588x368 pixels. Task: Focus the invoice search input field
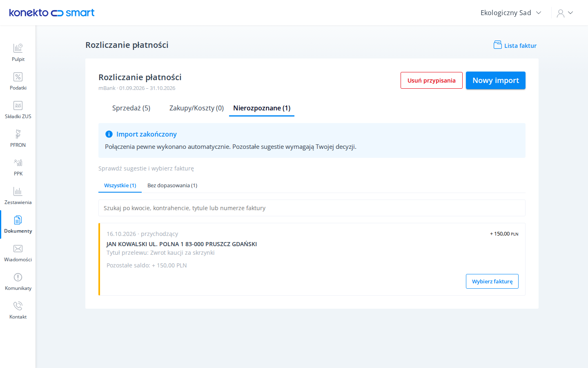point(312,208)
